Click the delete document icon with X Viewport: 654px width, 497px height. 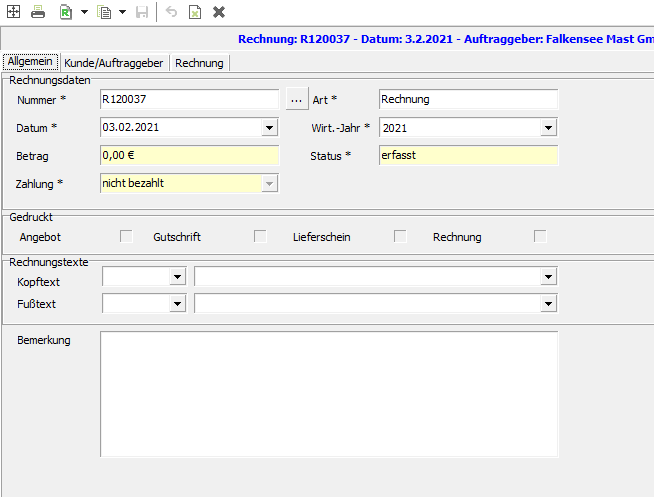coord(195,12)
